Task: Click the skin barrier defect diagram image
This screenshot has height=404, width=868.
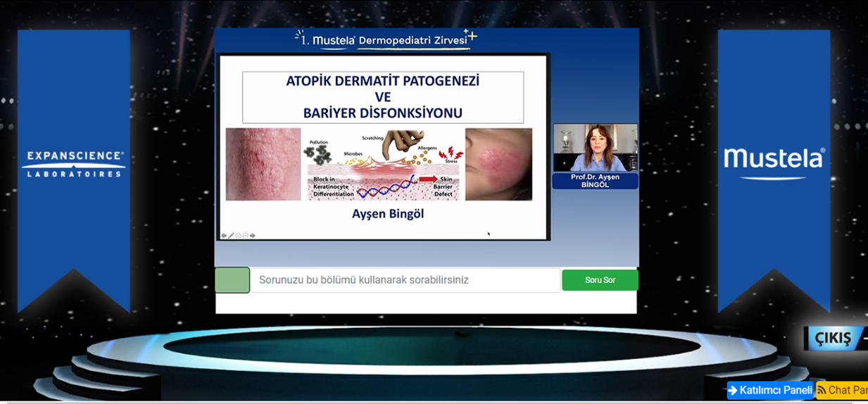Action: click(x=383, y=165)
